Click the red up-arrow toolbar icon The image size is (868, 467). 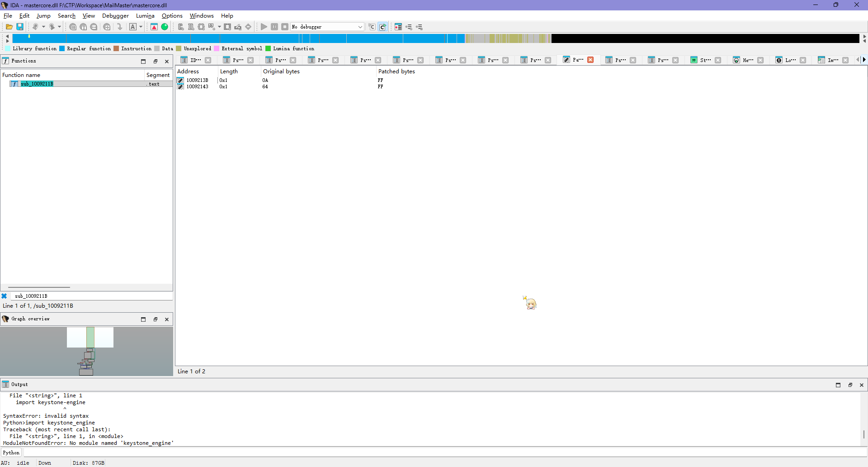tap(154, 27)
